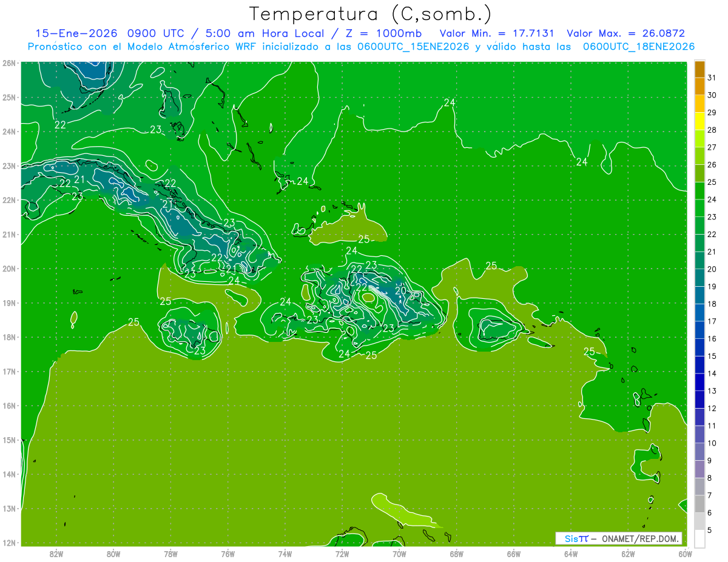Click the legend value '13'
This screenshot has width=728, height=562.
pos(712,390)
